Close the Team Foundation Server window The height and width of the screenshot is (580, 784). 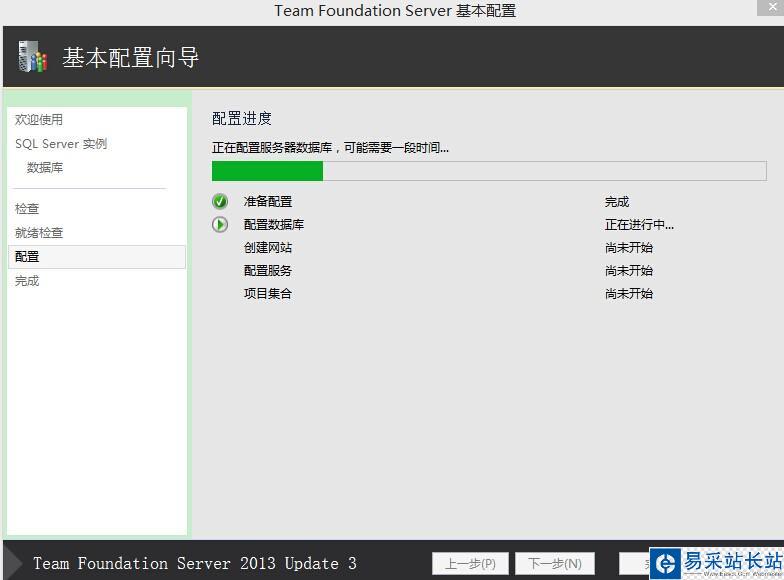[771, 8]
